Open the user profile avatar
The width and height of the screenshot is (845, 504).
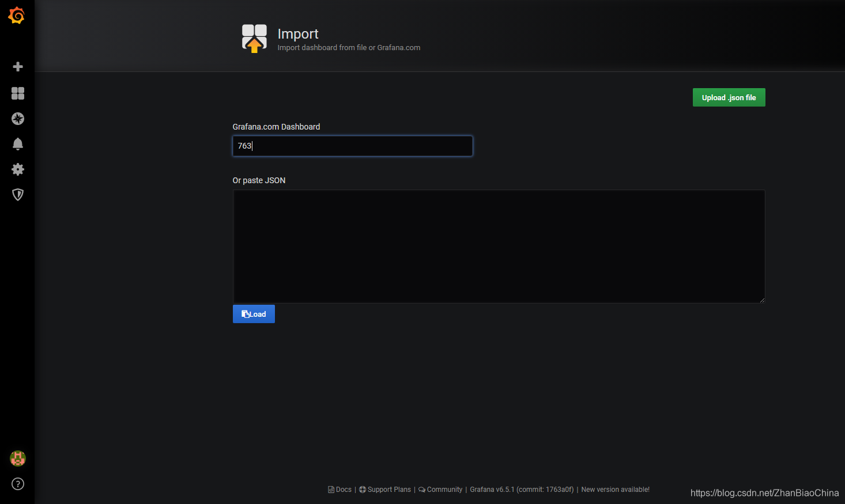pos(18,458)
